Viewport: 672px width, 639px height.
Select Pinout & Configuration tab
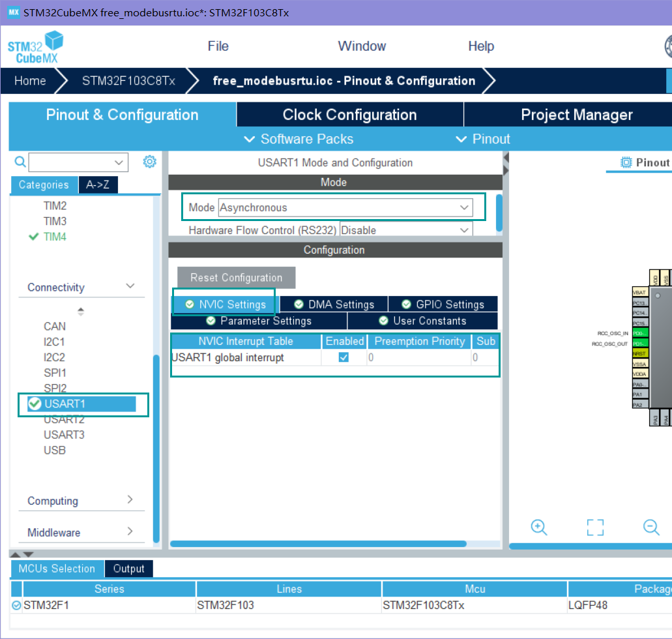pyautogui.click(x=122, y=115)
